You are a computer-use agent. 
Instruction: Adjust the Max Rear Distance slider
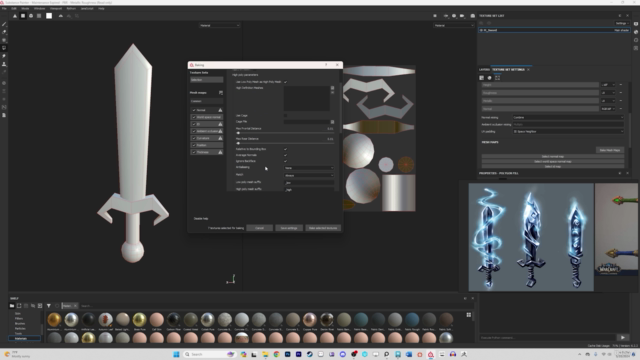click(x=285, y=143)
